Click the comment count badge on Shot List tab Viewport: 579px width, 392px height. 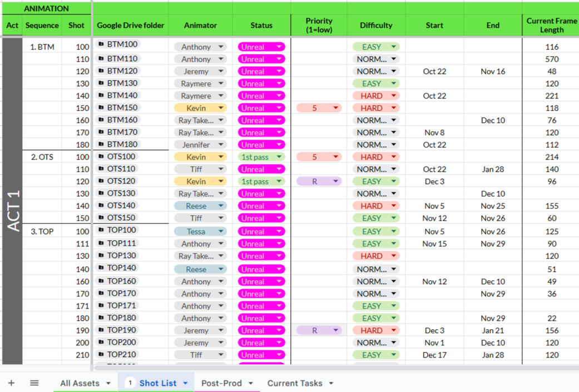pyautogui.click(x=130, y=383)
